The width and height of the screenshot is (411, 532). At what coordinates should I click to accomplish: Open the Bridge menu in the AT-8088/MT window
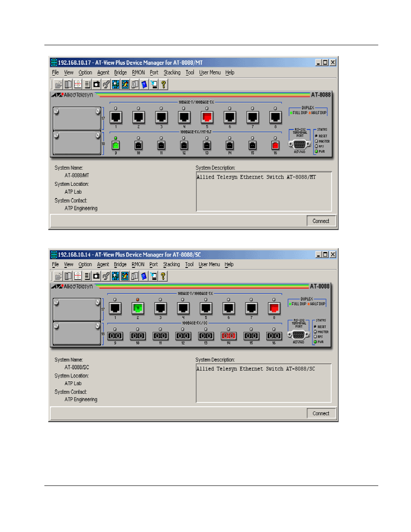click(121, 73)
